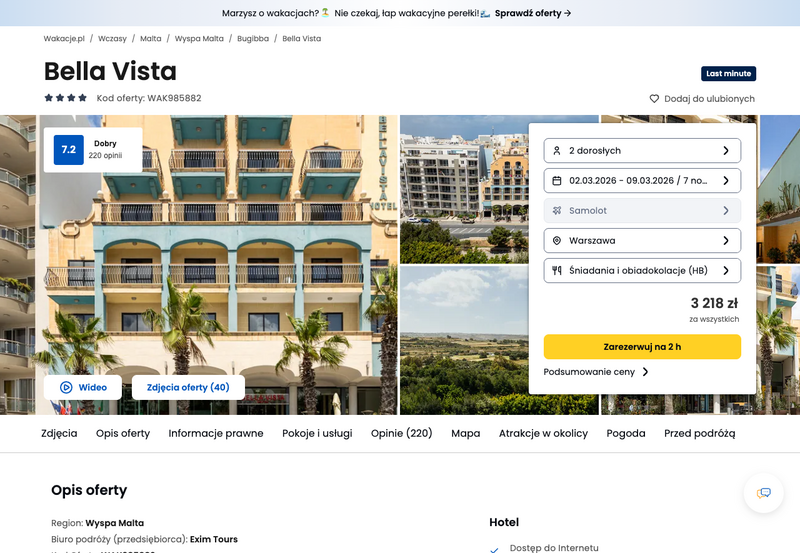This screenshot has height=553, width=800.
Task: Expand the Warszawa departure city selector
Action: point(642,241)
